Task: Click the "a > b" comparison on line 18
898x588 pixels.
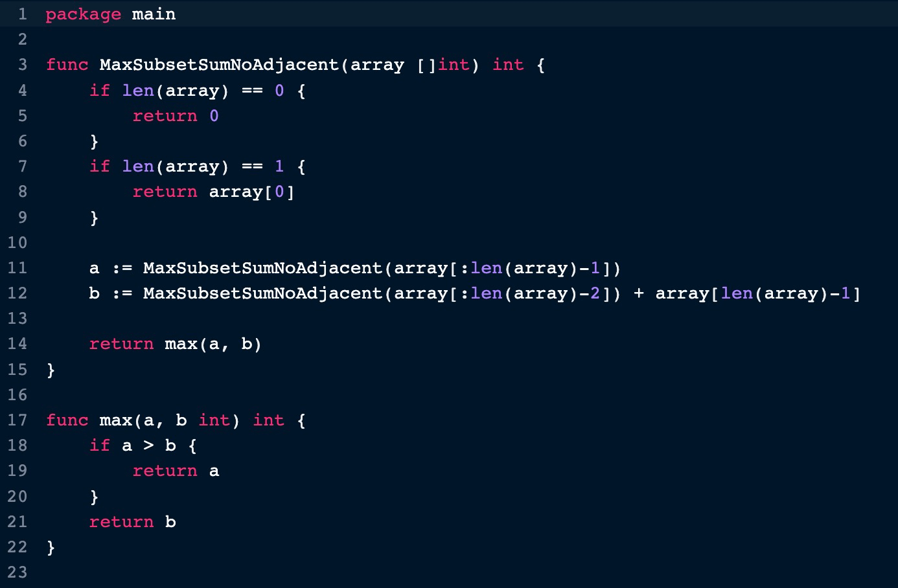Action: (x=148, y=446)
